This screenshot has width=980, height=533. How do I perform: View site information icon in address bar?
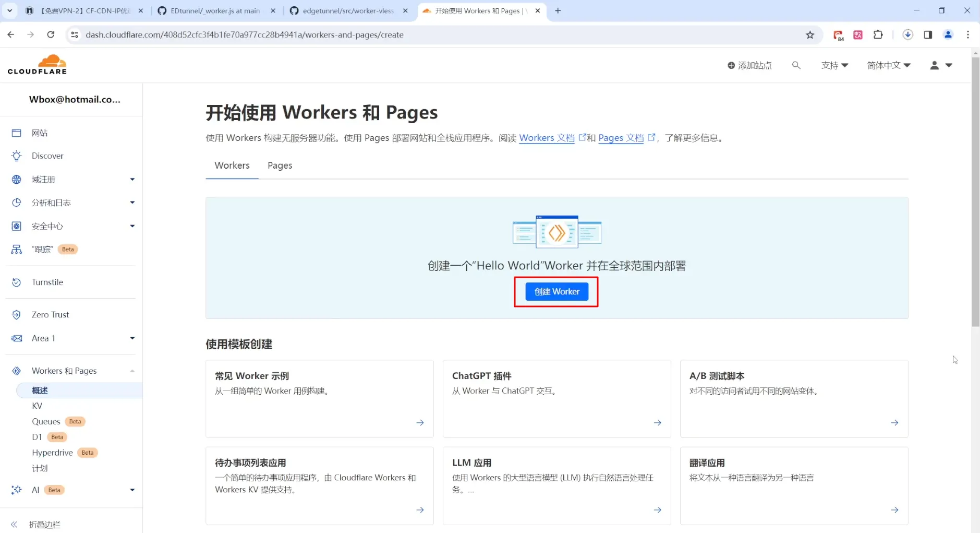[75, 35]
